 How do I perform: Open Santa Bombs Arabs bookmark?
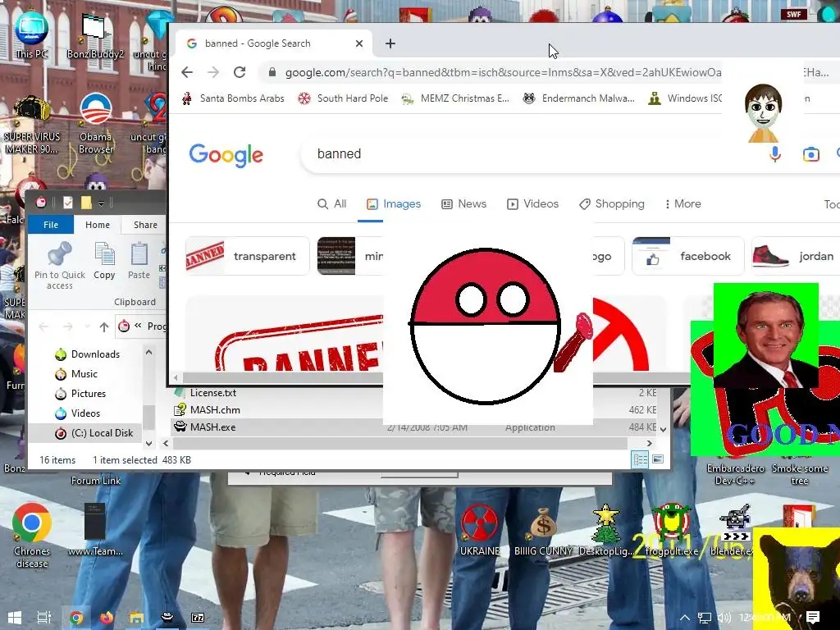233,98
